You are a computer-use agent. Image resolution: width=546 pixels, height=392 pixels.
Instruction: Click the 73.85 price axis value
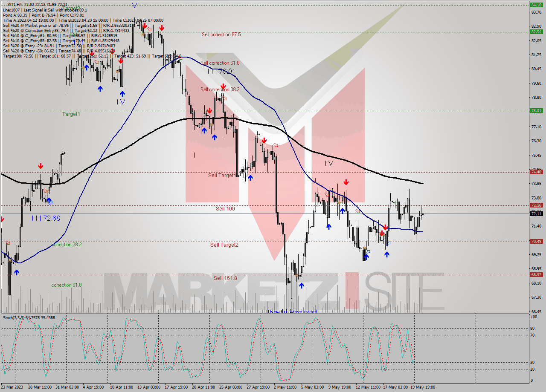[x=536, y=184]
